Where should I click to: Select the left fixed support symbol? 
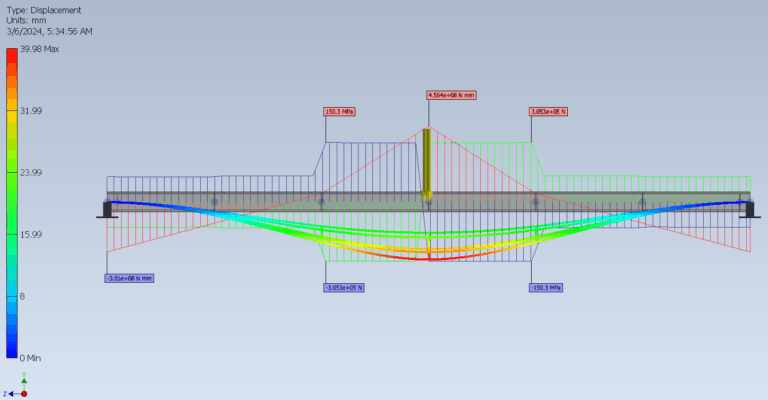[x=107, y=209]
